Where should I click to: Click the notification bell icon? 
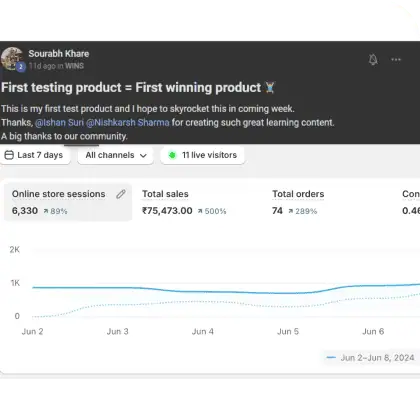[373, 60]
